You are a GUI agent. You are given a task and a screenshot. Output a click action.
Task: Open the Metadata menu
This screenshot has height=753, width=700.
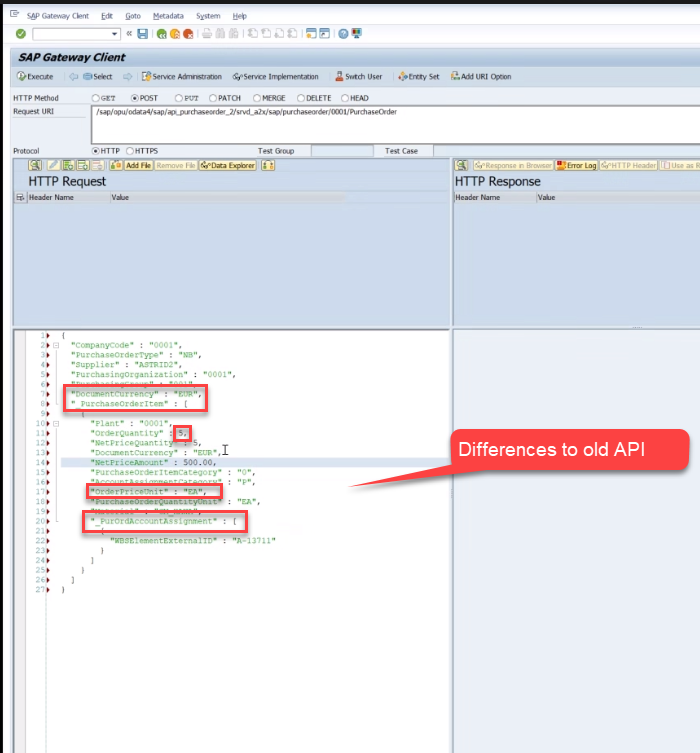coord(168,16)
